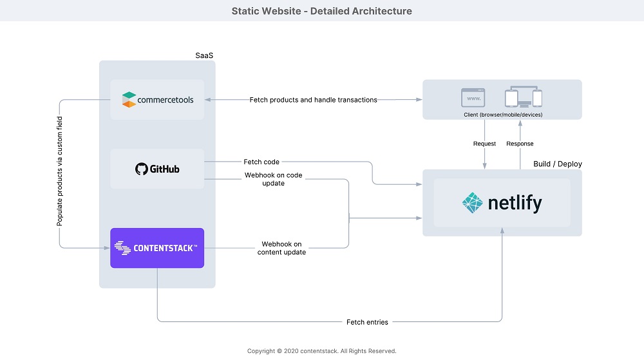Click the netlify diamond logo icon

tap(472, 202)
